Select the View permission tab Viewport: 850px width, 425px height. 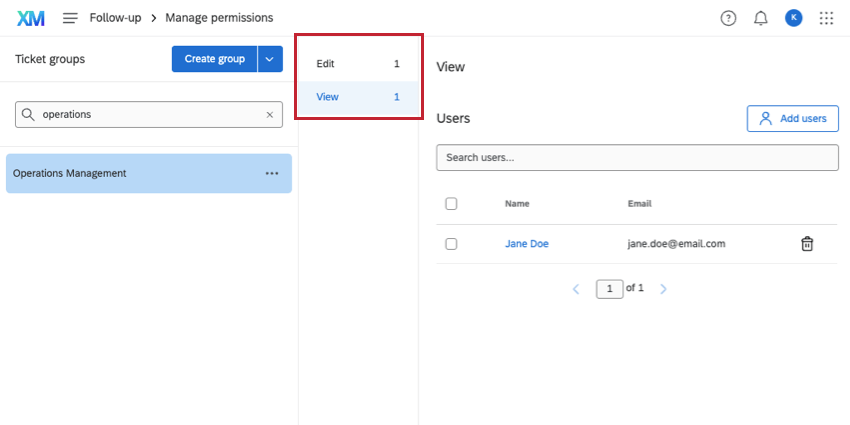click(x=357, y=97)
